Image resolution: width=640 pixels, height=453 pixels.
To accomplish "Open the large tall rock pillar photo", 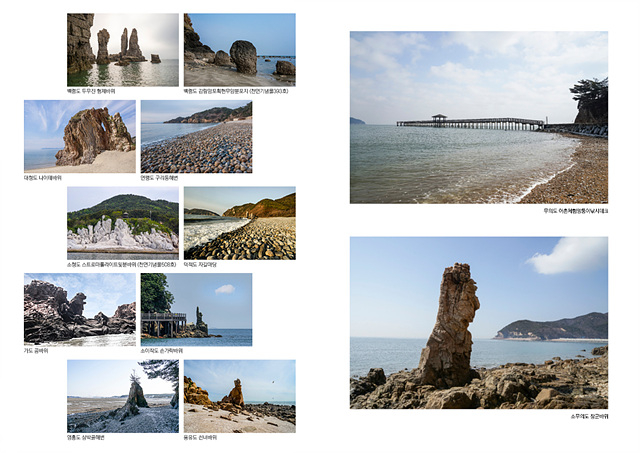I will 478,322.
